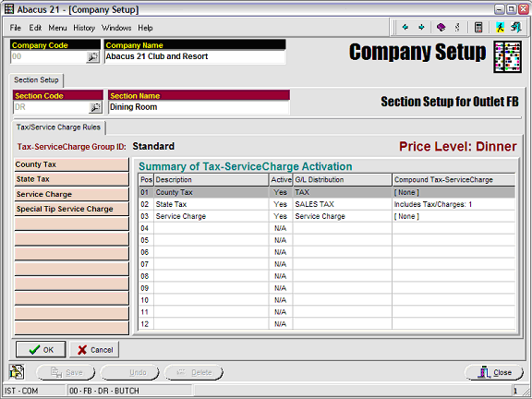Switch to Tax/Service Charge Rules tab
Screen dimensions: 532x399
[x=58, y=127]
